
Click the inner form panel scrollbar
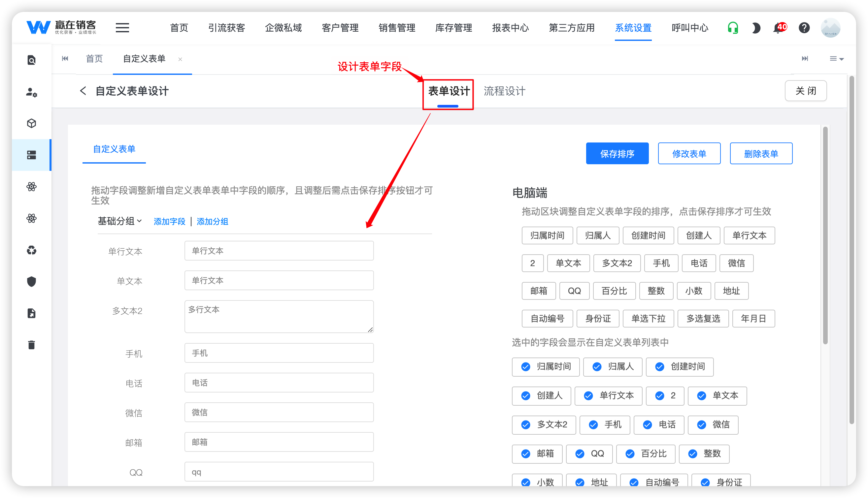tap(825, 235)
